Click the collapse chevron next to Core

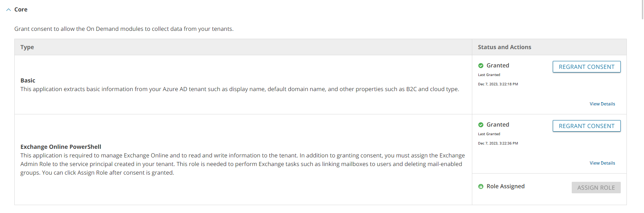(8, 9)
